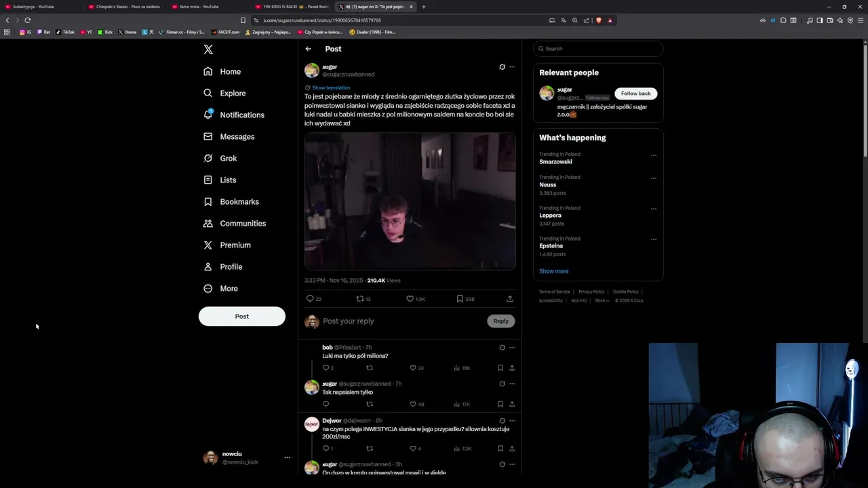Open options for Smarzowski trend
Screen dimensions: 868x488
click(x=654, y=155)
